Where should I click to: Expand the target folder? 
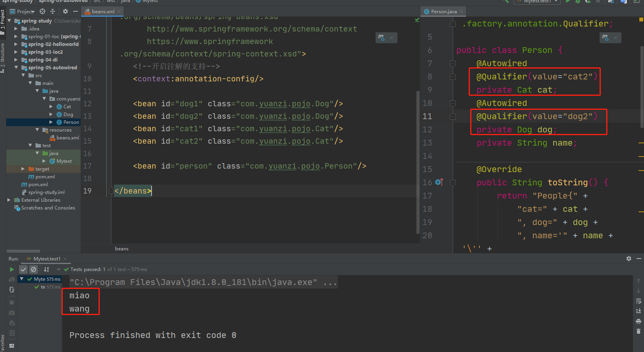[x=23, y=169]
